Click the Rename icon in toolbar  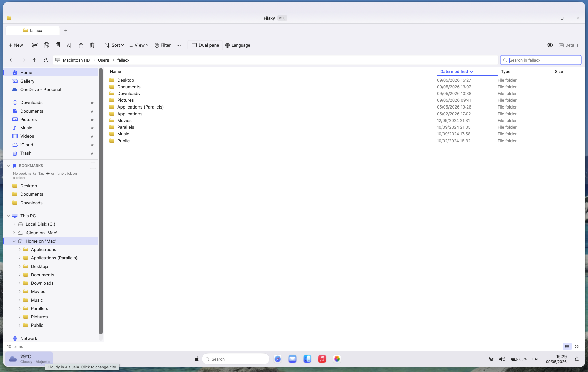69,45
